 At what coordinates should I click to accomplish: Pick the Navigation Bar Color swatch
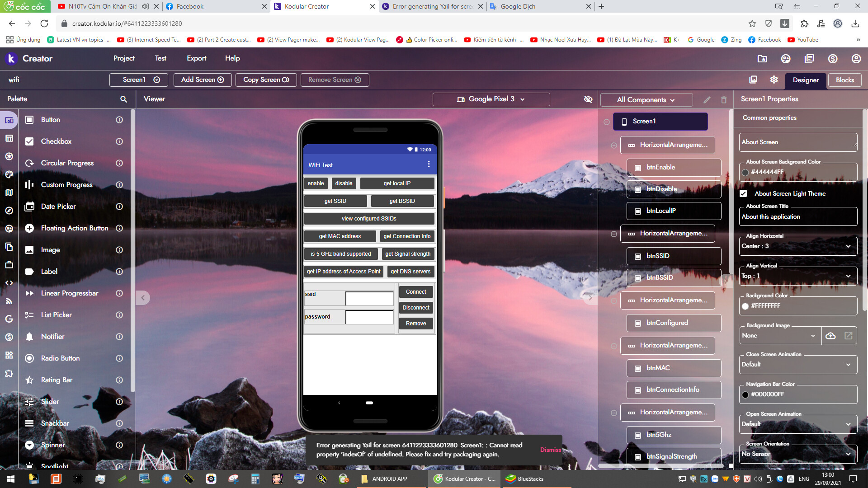745,395
